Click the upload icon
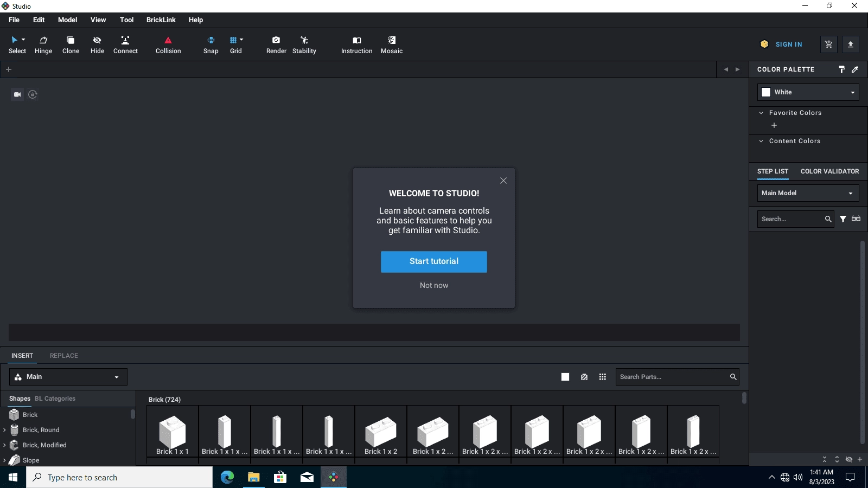 851,44
